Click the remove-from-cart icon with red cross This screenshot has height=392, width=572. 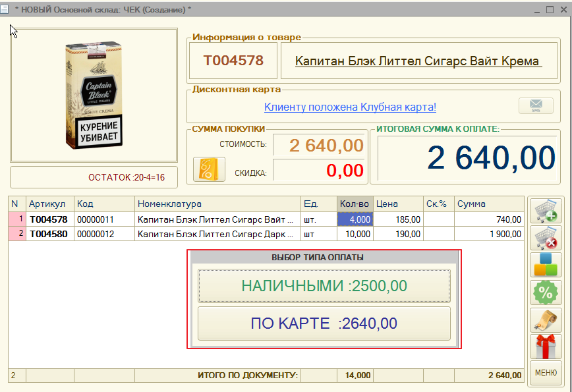click(x=546, y=238)
